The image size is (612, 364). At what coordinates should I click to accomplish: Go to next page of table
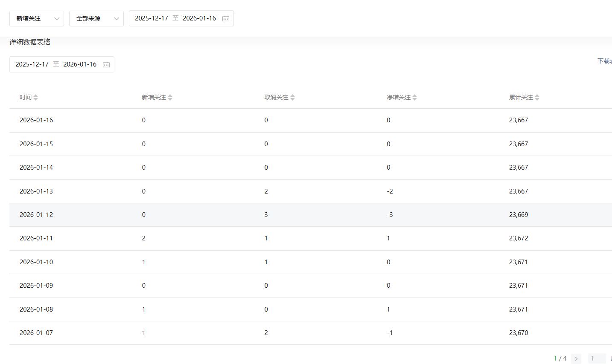click(576, 359)
